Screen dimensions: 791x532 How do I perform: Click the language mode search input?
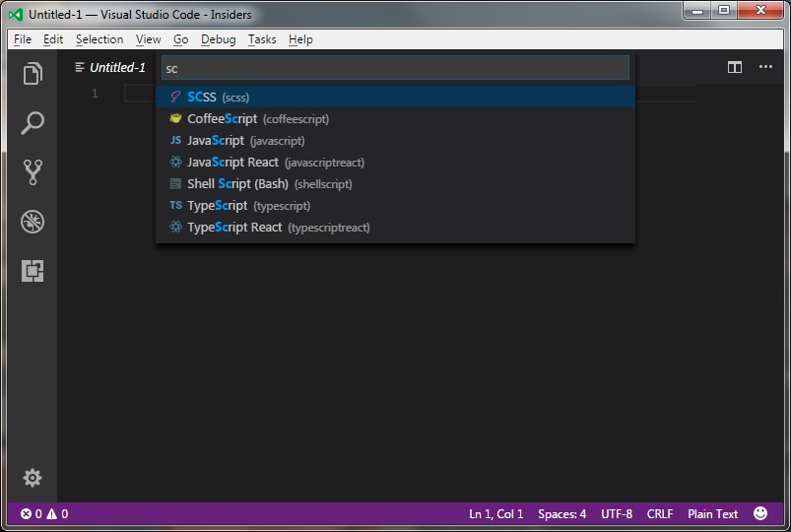tap(395, 68)
